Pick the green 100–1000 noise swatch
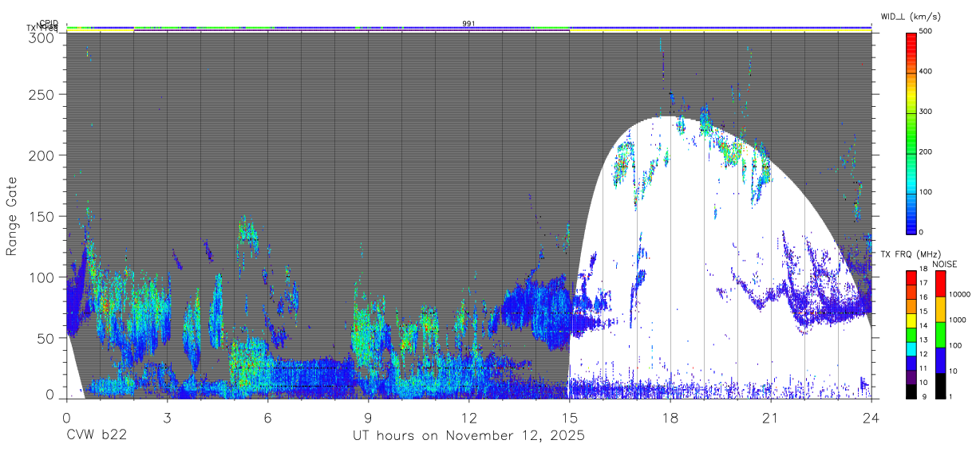The image size is (980, 452). (939, 334)
